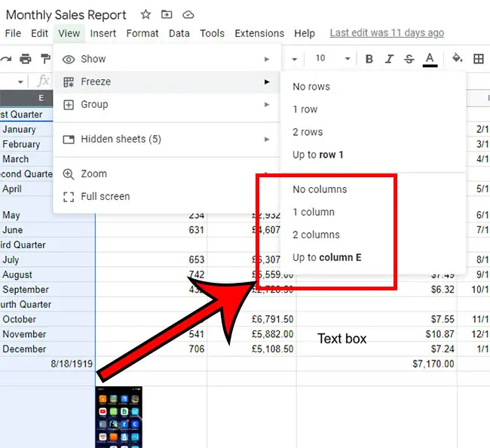Open the fill color bucket tool
The height and width of the screenshot is (448, 490).
(457, 59)
